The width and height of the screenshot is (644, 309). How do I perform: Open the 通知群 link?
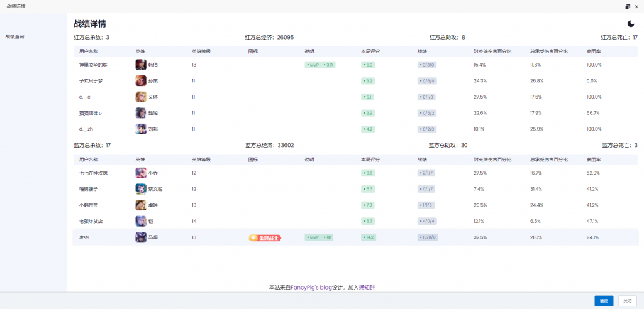[x=367, y=288]
